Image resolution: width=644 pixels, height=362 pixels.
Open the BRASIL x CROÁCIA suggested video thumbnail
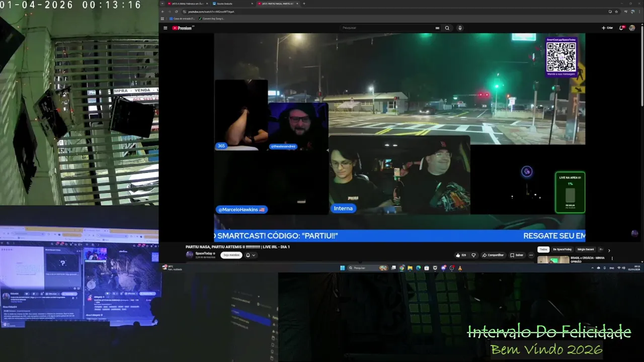pyautogui.click(x=553, y=259)
